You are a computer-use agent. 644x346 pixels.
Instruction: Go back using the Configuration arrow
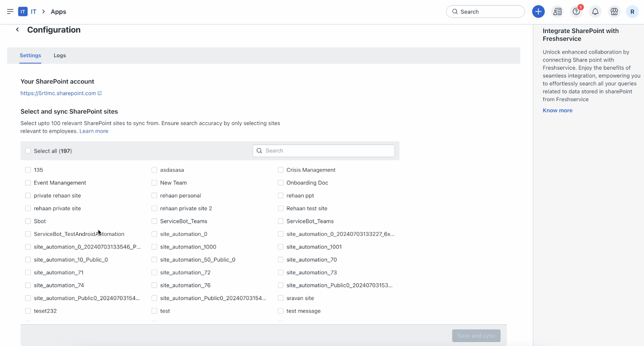[17, 29]
